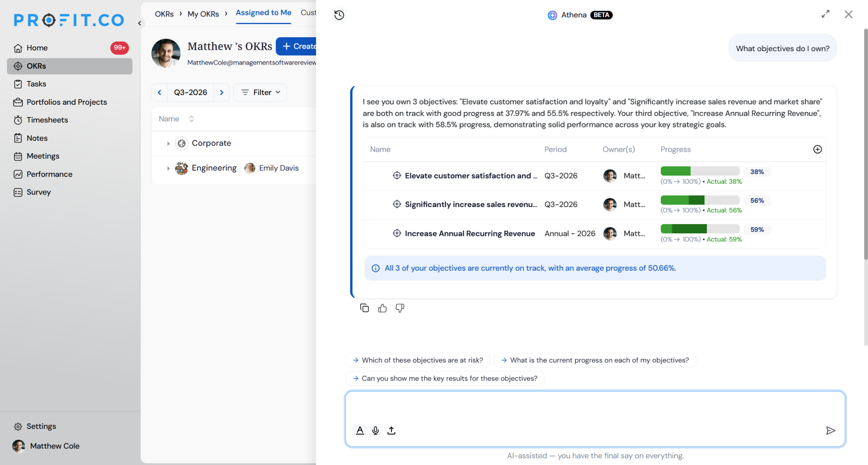Click the 38% progress bar
The height and width of the screenshot is (465, 868).
tap(700, 171)
